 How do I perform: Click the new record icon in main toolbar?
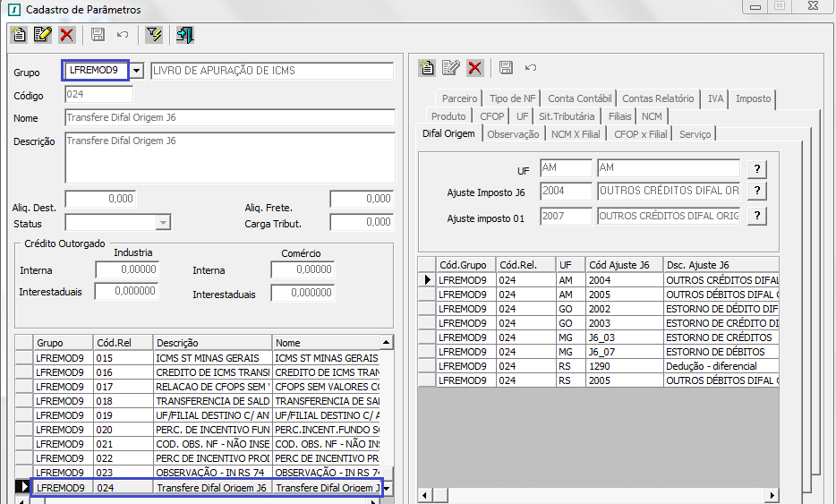coord(19,35)
